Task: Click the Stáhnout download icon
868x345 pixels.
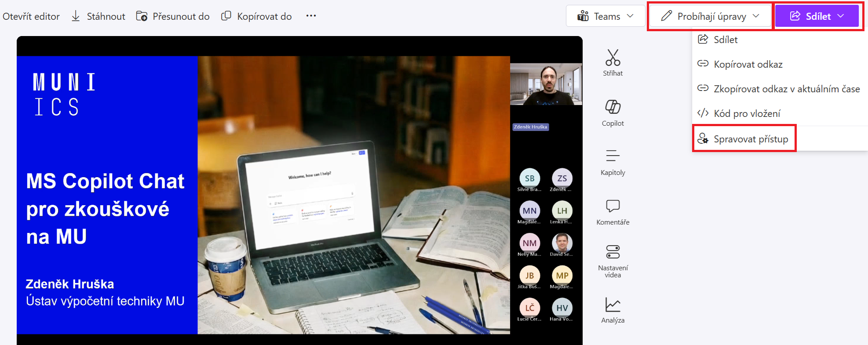Action: [x=76, y=16]
